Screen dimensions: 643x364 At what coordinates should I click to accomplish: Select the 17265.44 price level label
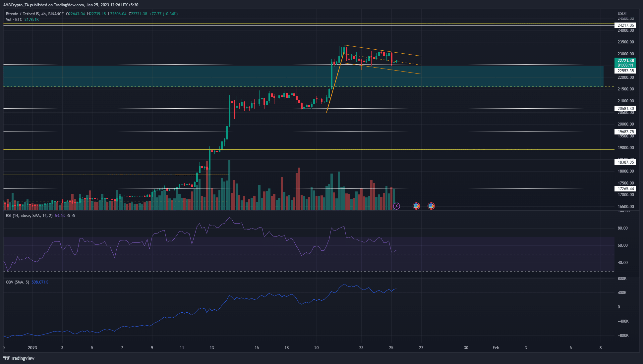625,189
